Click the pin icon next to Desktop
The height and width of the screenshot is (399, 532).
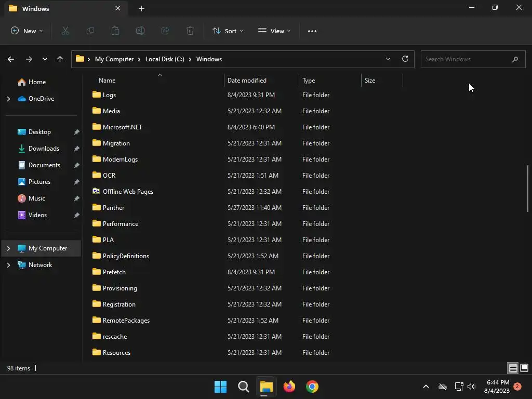pos(77,132)
